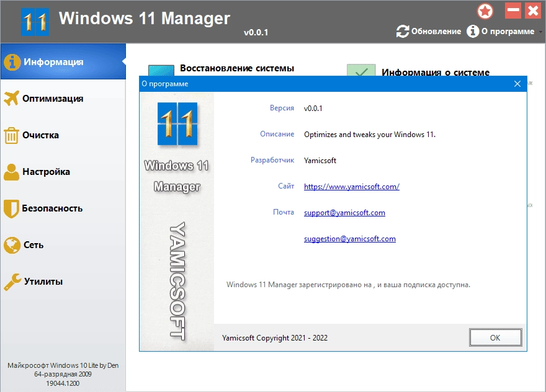Viewport: 546px width, 392px height.
Task: Click the user icon for Настройка
Action: pyautogui.click(x=11, y=172)
